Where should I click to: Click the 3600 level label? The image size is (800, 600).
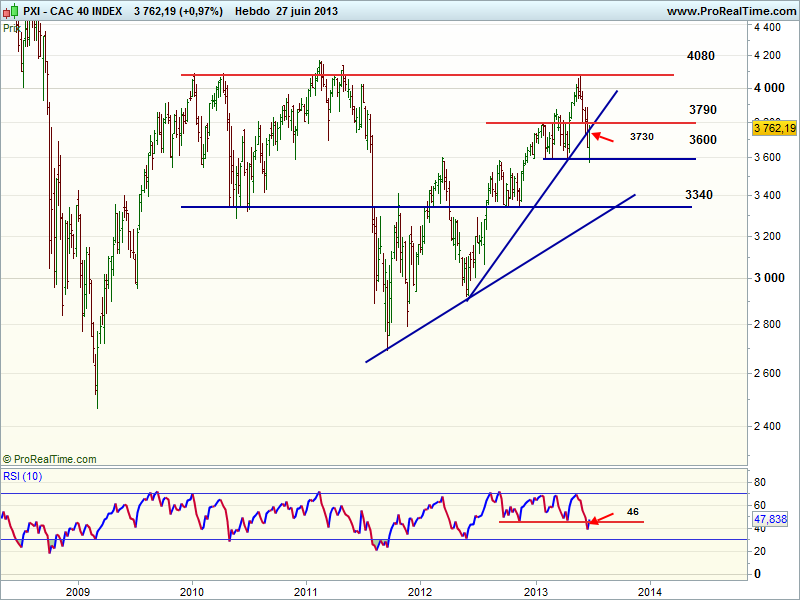coord(702,140)
